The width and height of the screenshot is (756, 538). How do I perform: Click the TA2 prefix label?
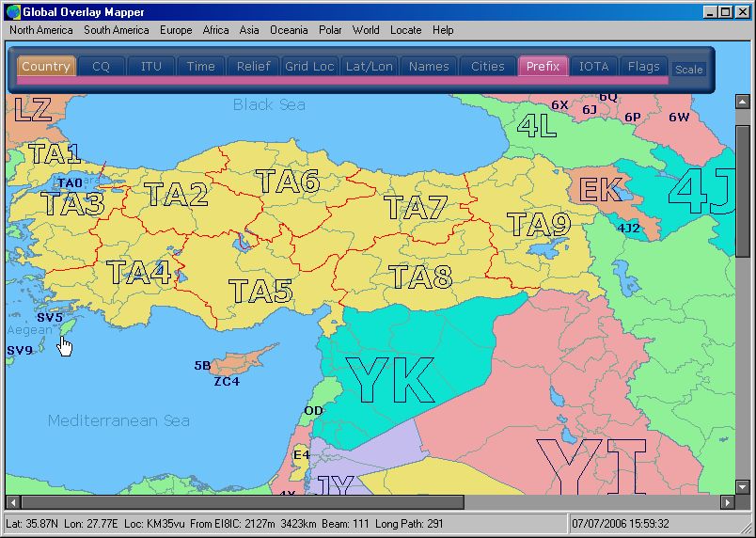click(177, 195)
